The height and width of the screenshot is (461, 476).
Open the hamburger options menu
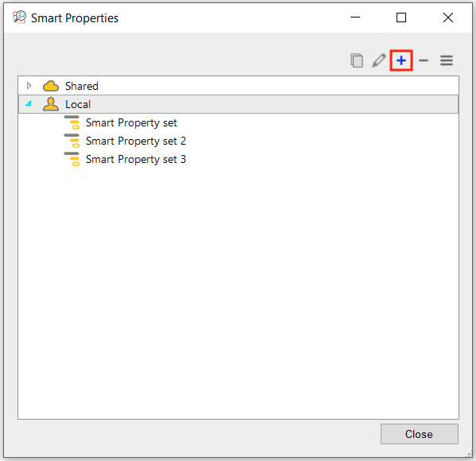[447, 60]
